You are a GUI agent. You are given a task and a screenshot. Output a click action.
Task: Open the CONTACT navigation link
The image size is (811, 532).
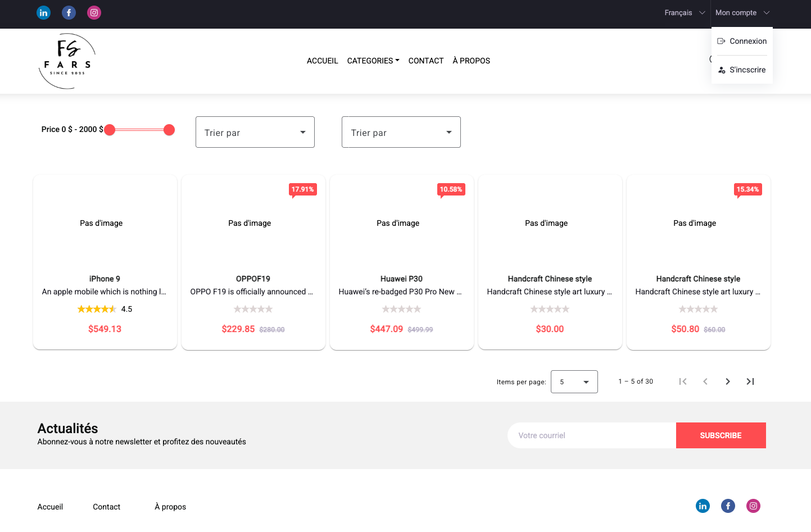425,61
